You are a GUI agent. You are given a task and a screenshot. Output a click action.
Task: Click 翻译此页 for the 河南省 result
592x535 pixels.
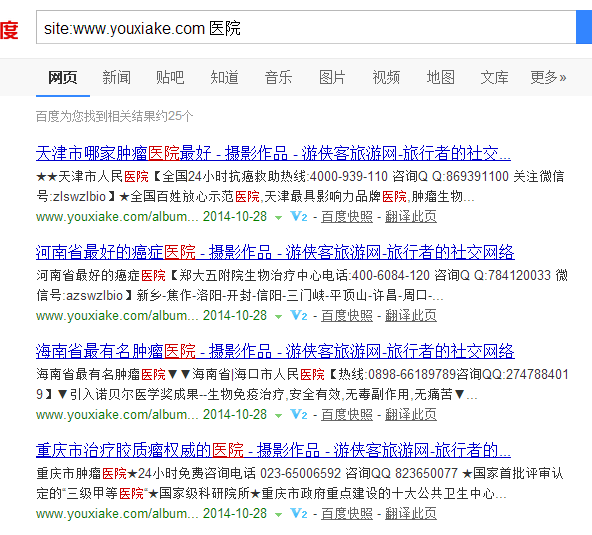[x=411, y=316]
